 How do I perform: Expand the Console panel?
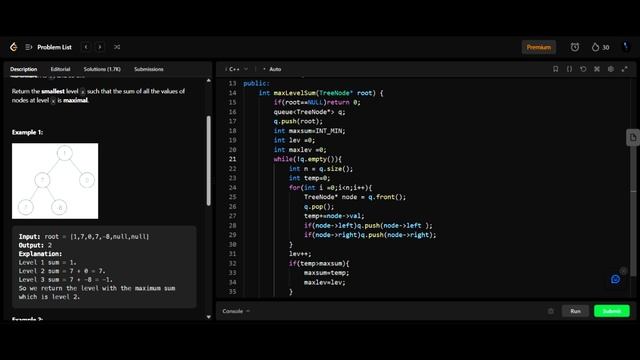[x=236, y=311]
